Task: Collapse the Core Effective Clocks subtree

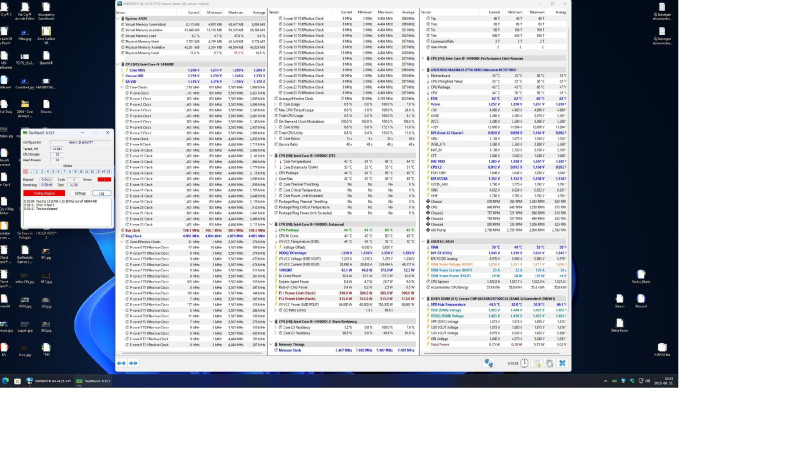Action: [x=122, y=242]
